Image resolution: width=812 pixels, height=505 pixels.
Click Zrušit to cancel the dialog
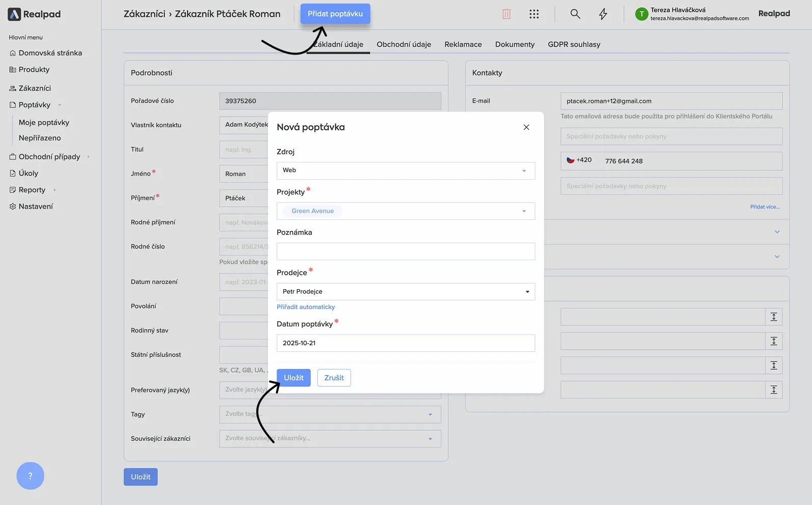coord(334,378)
